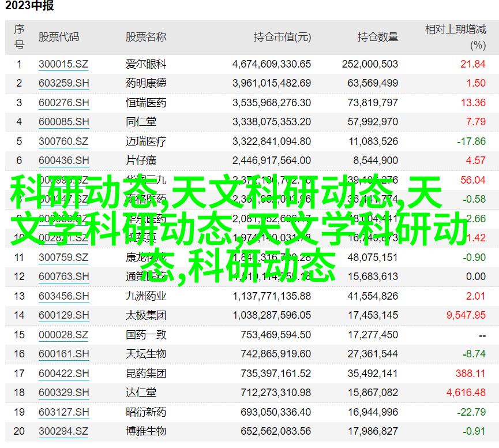Select stock name 爱尔眼科

click(146, 64)
